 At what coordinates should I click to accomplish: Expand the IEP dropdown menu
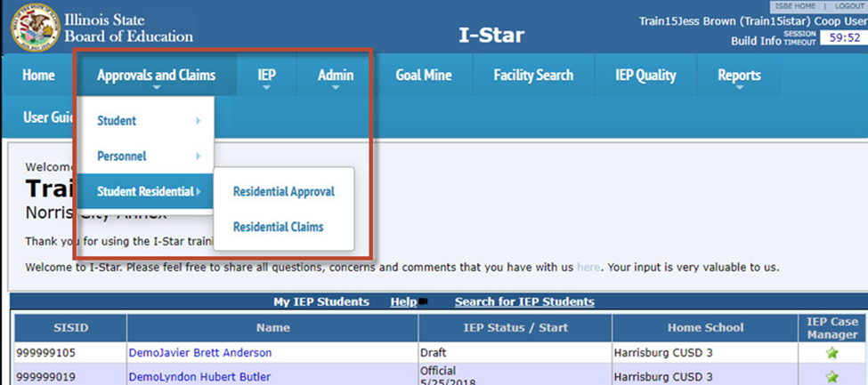click(267, 76)
